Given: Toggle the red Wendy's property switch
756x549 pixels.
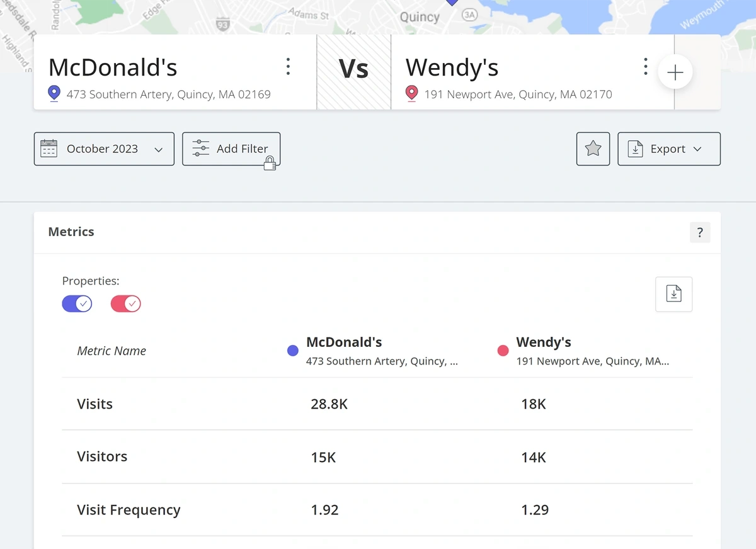Looking at the screenshot, I should (x=125, y=304).
